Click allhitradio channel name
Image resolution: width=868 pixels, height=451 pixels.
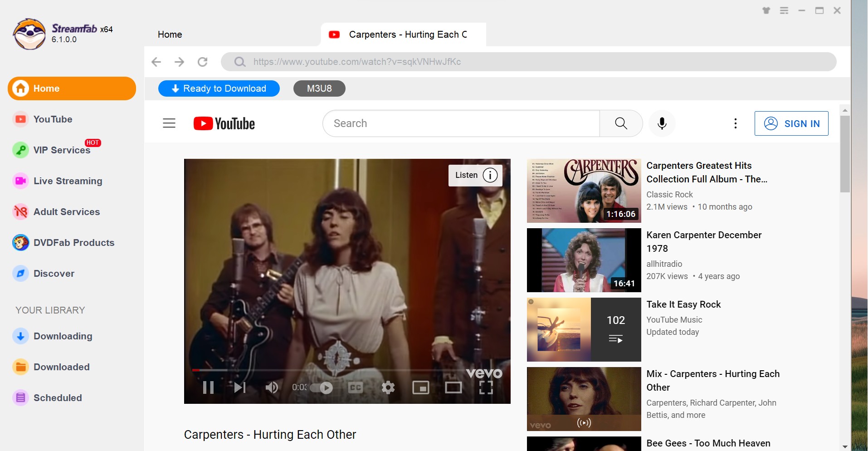click(664, 264)
